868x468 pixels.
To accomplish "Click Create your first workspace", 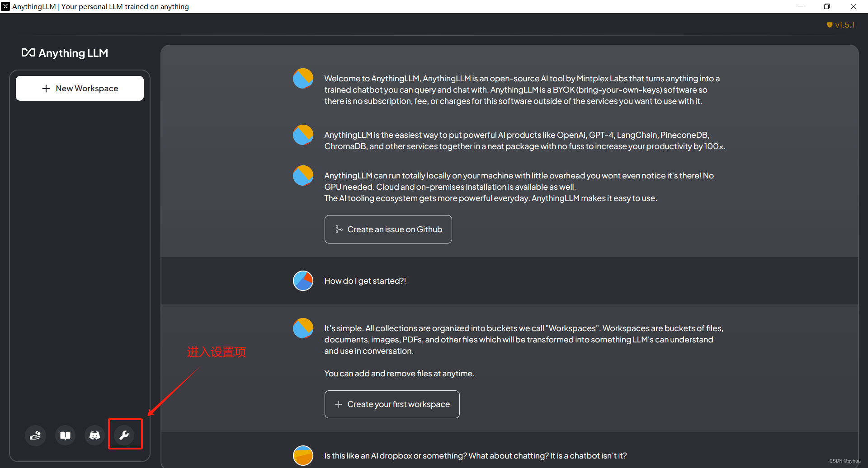I will (392, 404).
